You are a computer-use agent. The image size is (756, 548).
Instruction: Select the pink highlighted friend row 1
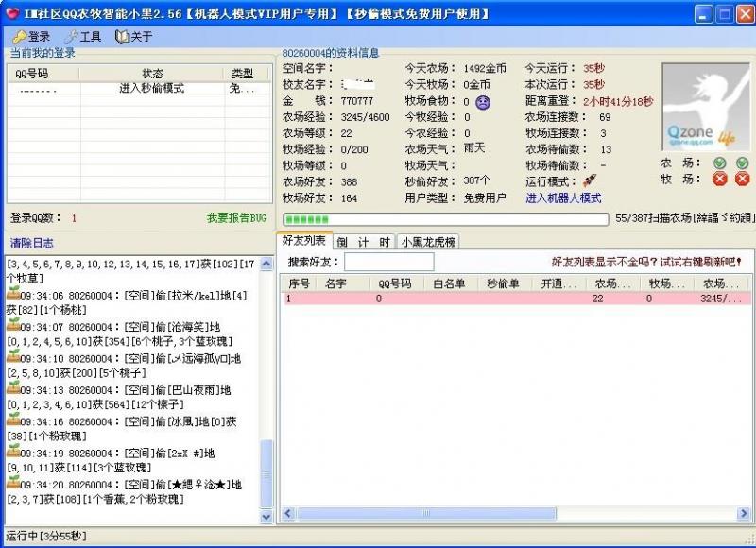point(516,299)
